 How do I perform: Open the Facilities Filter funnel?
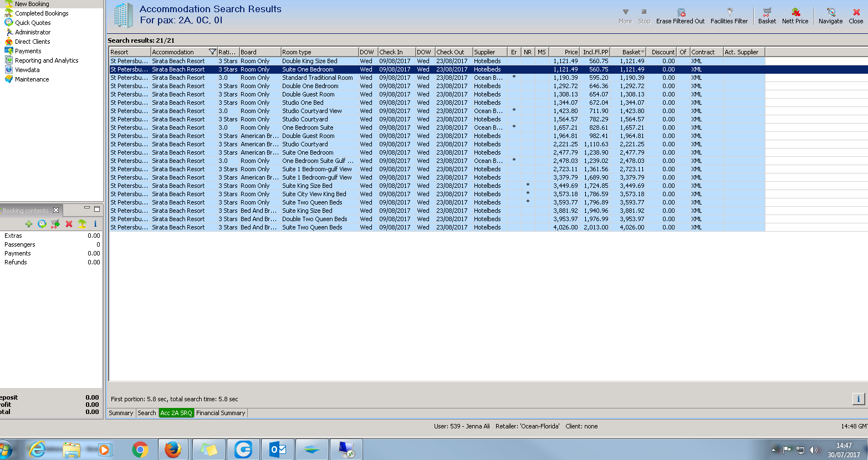[729, 12]
